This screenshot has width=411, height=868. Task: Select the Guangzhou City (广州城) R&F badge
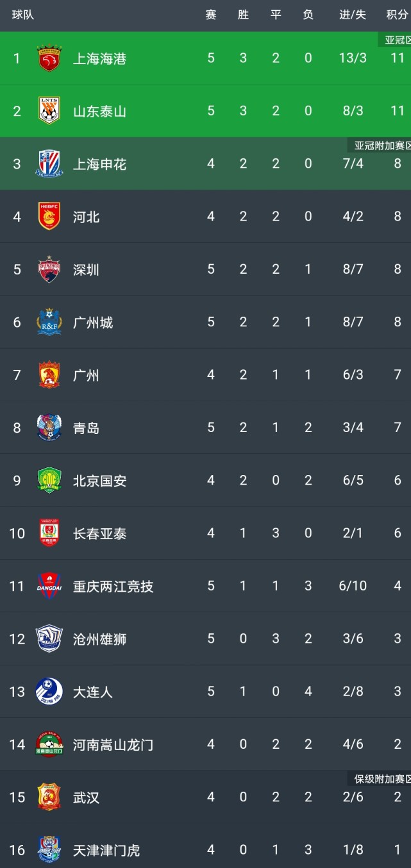pyautogui.click(x=49, y=322)
